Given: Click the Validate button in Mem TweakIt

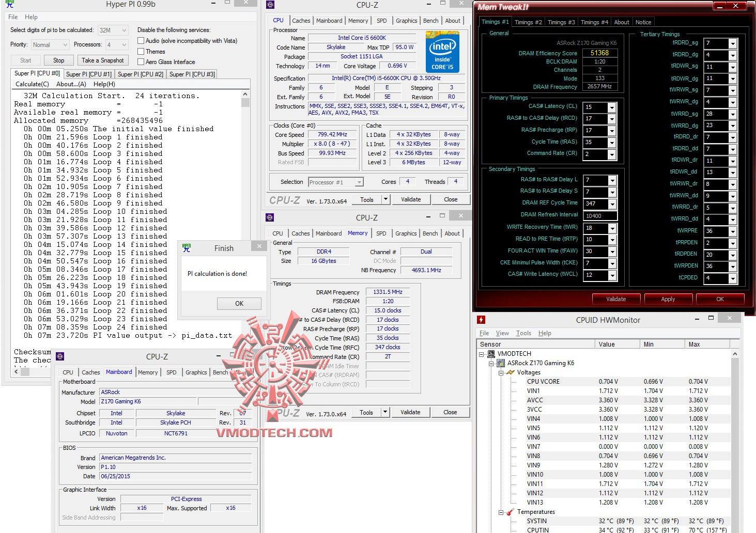Looking at the screenshot, I should (x=616, y=299).
